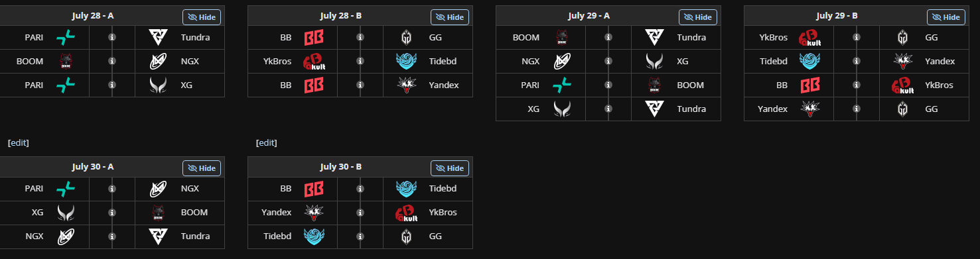Click edit link above July 30 - A

point(18,142)
